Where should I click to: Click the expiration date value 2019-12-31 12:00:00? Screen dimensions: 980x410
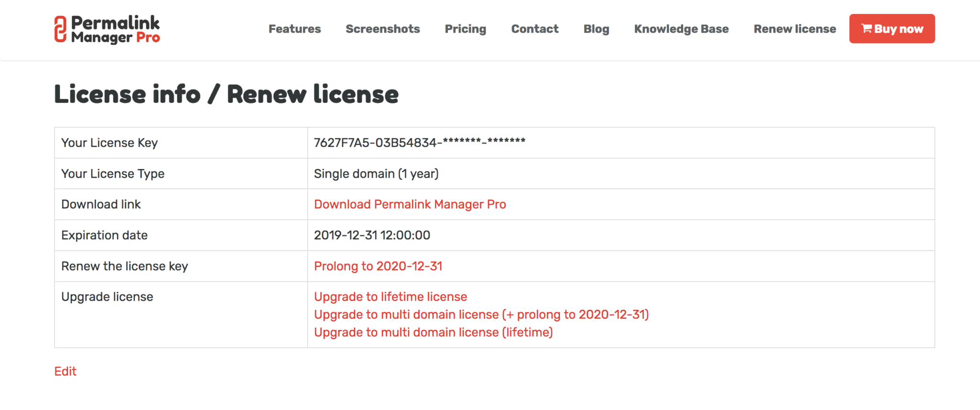coord(372,235)
